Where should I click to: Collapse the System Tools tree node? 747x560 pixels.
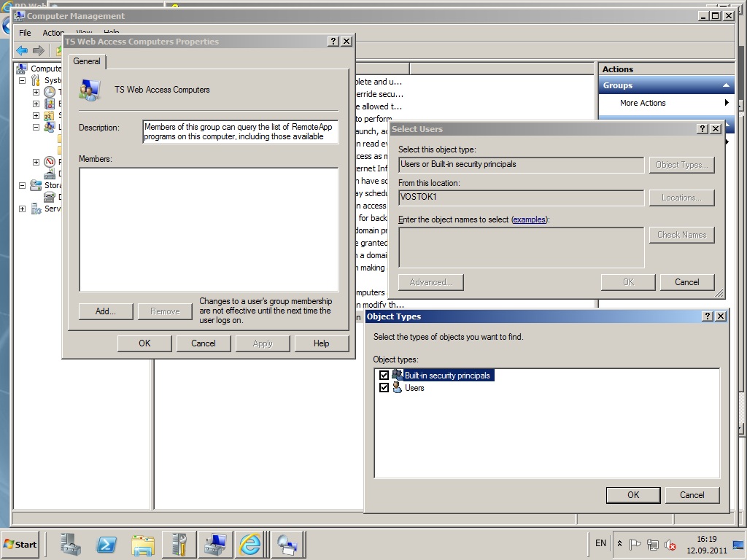pyautogui.click(x=22, y=81)
